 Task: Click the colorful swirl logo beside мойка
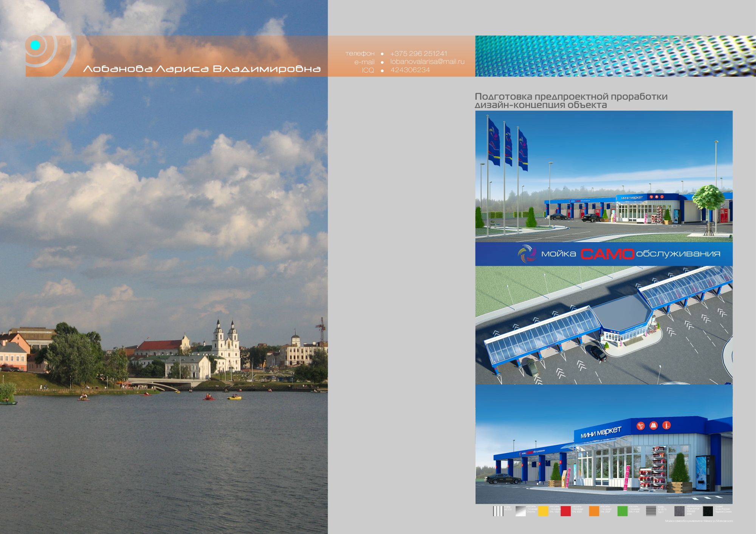(x=527, y=253)
